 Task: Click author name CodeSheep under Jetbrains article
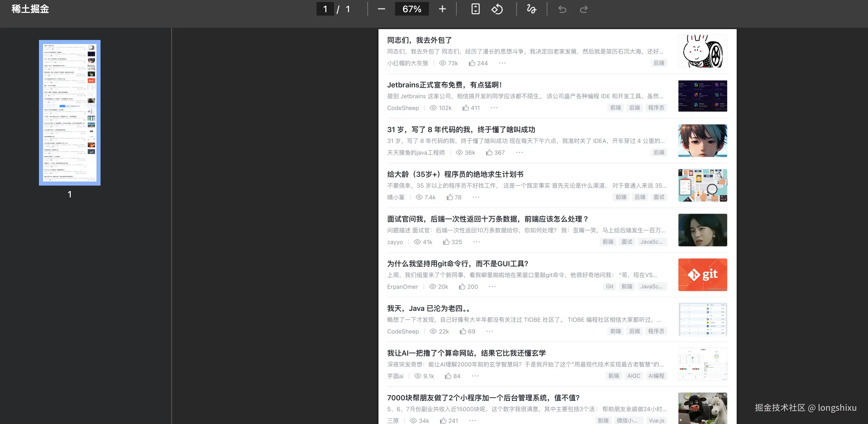tap(403, 108)
